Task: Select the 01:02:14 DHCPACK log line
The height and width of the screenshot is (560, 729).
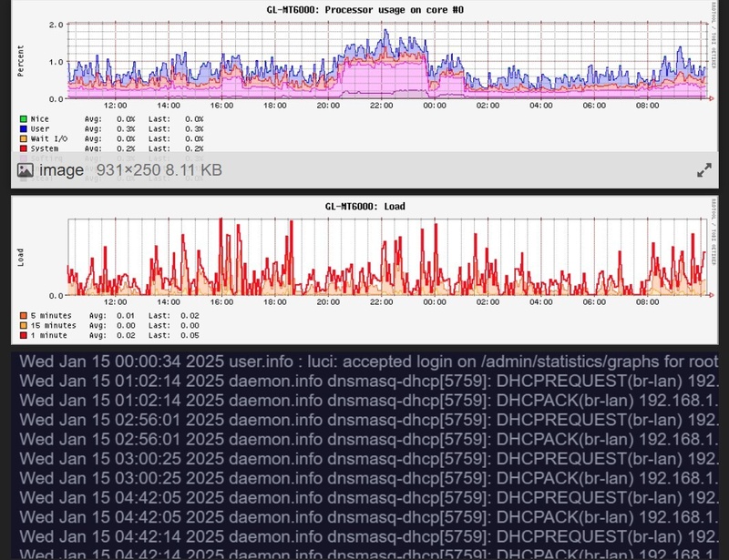Action: [369, 401]
